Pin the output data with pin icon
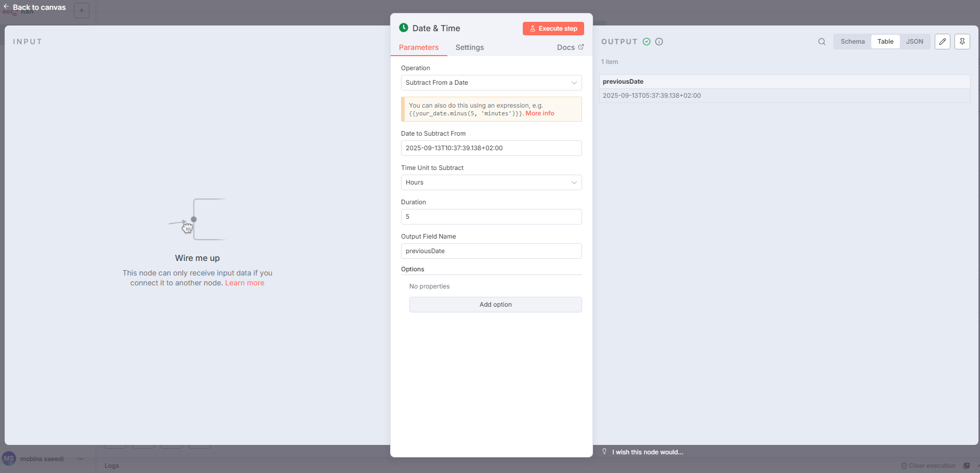The width and height of the screenshot is (980, 473). 962,42
